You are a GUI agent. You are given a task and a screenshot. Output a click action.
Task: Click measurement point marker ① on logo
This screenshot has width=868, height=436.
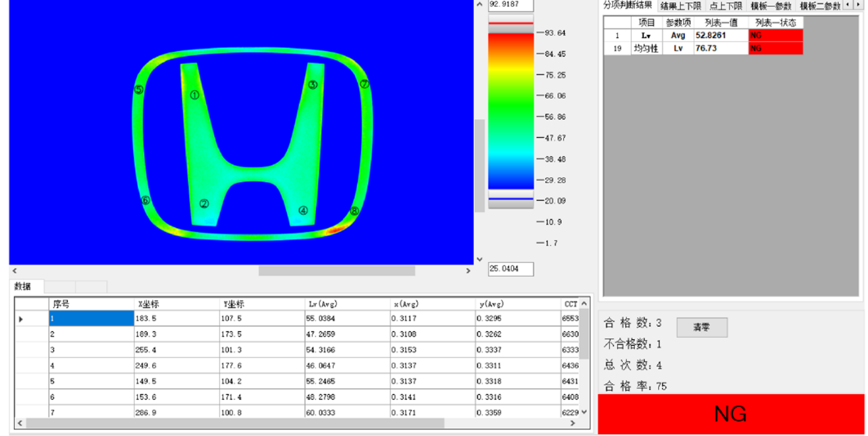194,95
